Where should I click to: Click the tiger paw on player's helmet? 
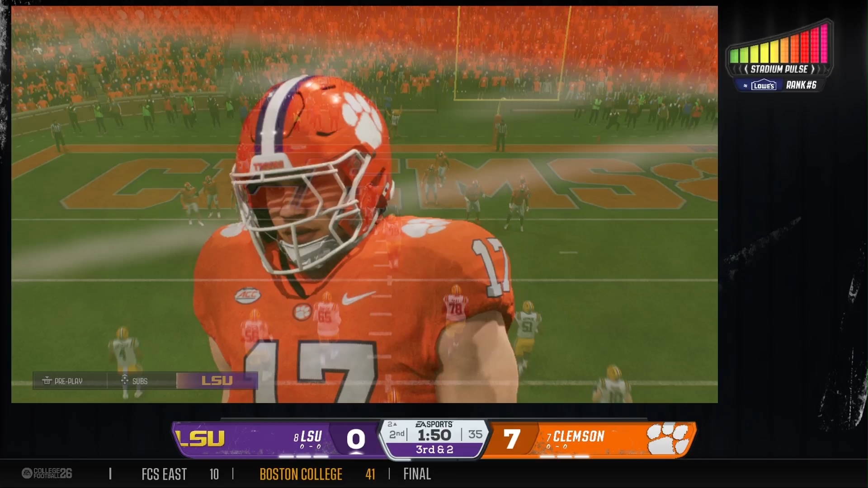pos(363,119)
